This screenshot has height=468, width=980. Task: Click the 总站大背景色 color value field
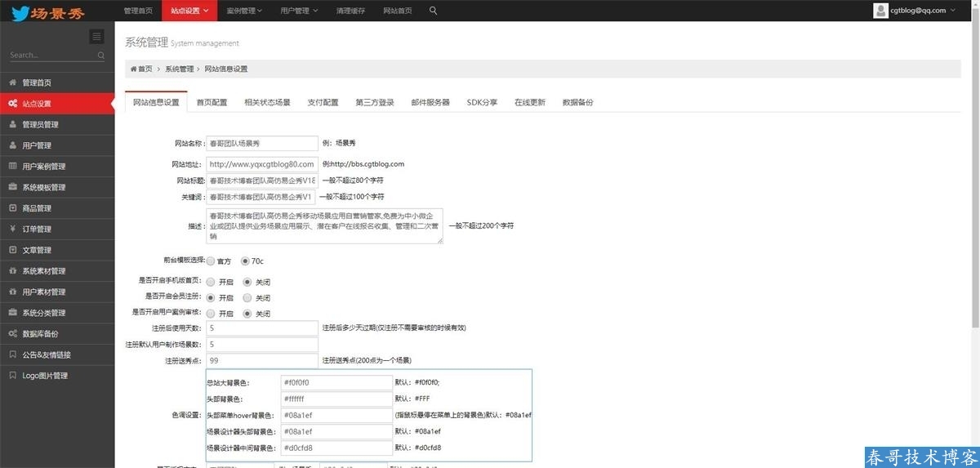pyautogui.click(x=336, y=382)
